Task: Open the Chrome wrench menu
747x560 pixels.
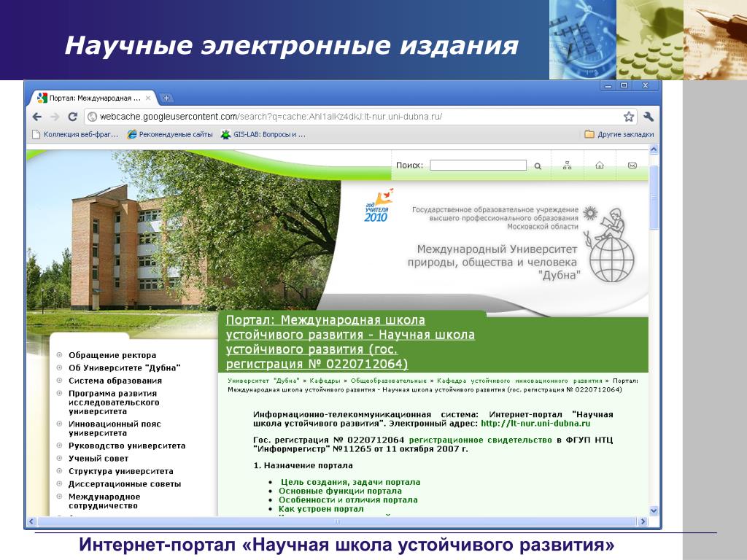Action: tap(649, 117)
